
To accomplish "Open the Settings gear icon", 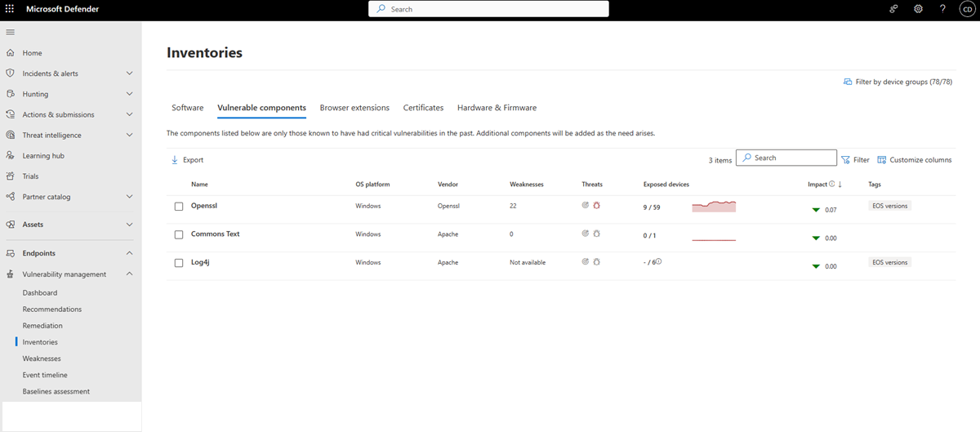I will click(918, 9).
